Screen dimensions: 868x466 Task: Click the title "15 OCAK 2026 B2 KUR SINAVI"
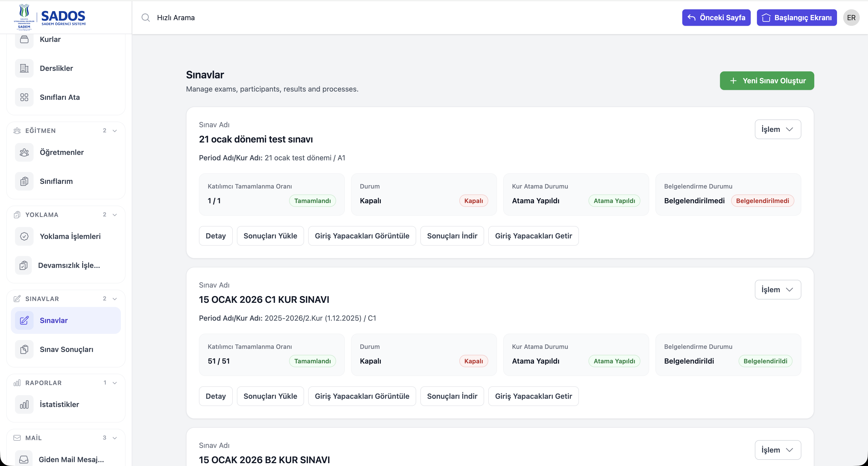264,460
